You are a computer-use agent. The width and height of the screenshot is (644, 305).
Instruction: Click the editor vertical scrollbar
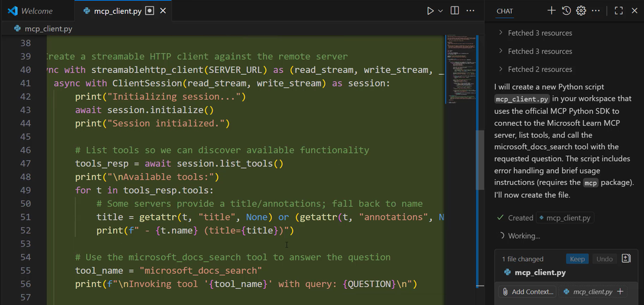[x=480, y=160]
